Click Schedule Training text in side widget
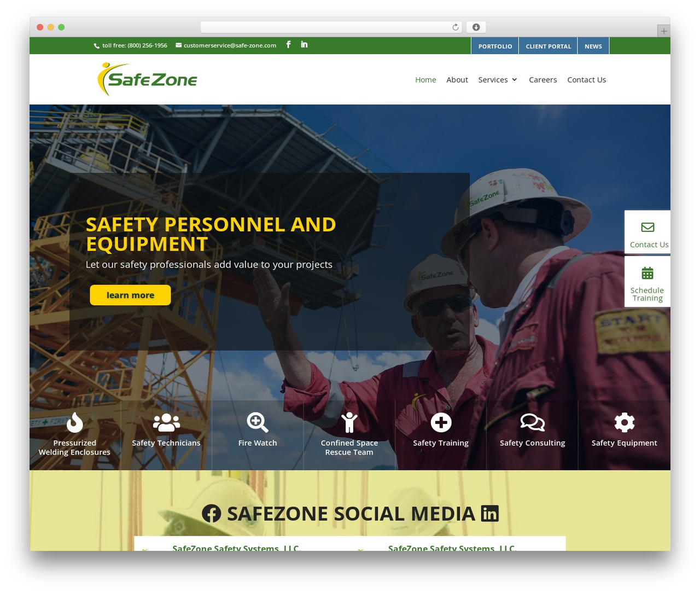 647,294
